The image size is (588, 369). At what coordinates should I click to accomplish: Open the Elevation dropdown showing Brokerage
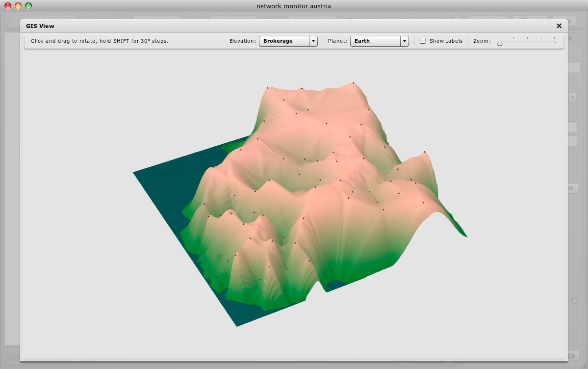point(288,41)
